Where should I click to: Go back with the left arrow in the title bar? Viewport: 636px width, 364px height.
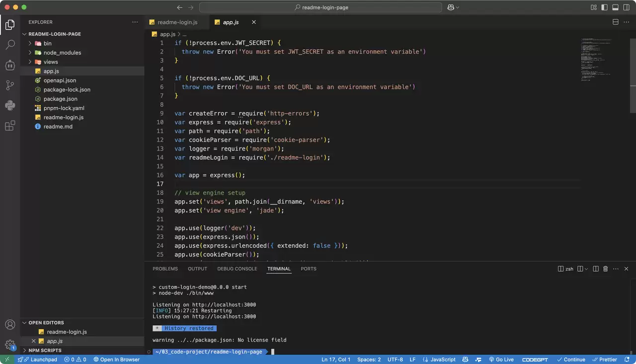(x=180, y=7)
